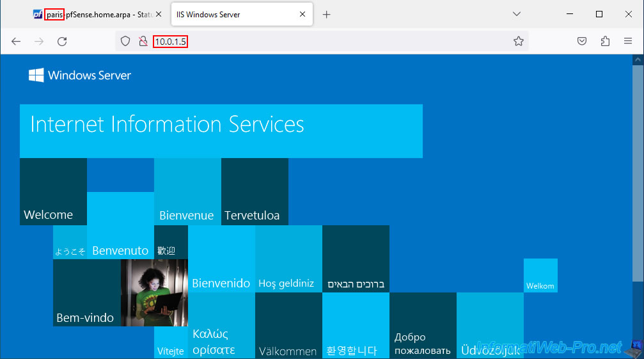Bookmark this page with the star

click(x=518, y=41)
